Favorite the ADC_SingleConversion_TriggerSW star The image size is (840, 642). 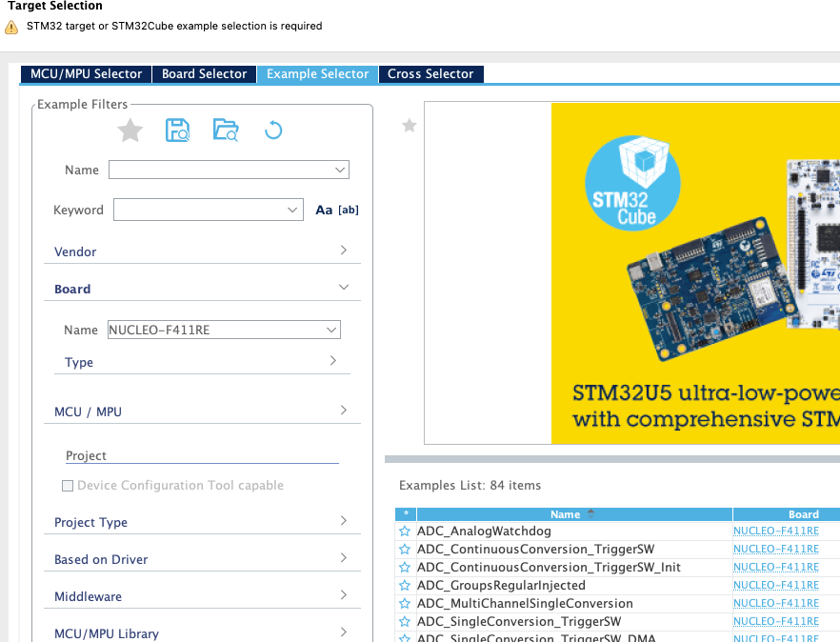(405, 622)
